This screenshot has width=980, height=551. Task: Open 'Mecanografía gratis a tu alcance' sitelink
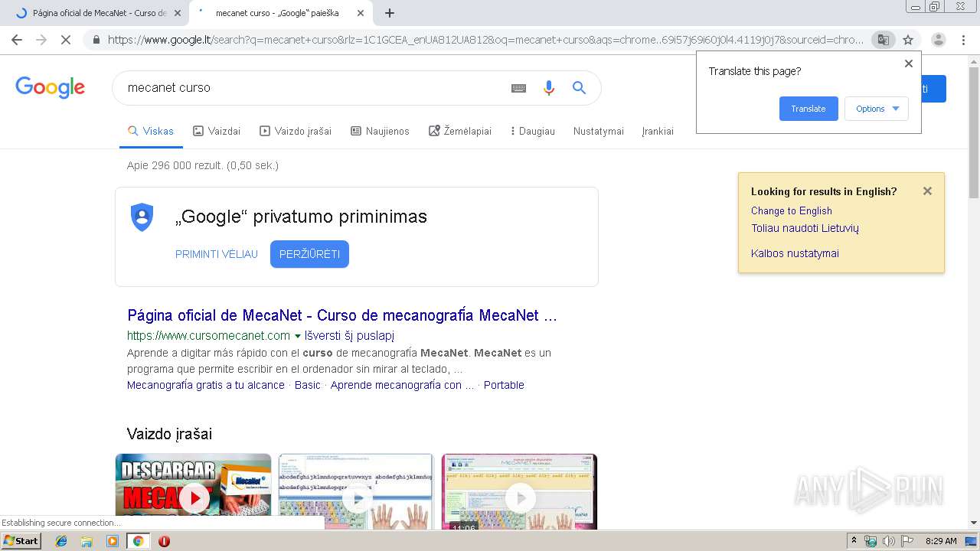tap(206, 385)
